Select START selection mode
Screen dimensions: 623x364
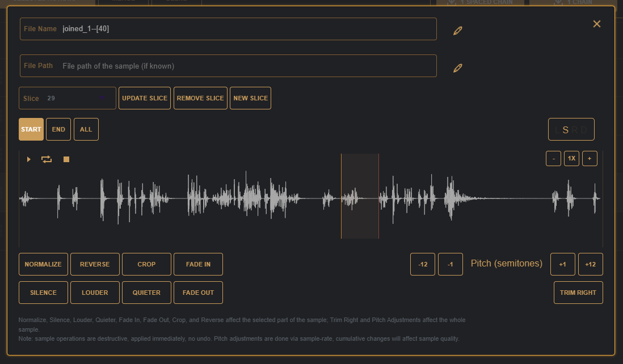point(31,129)
